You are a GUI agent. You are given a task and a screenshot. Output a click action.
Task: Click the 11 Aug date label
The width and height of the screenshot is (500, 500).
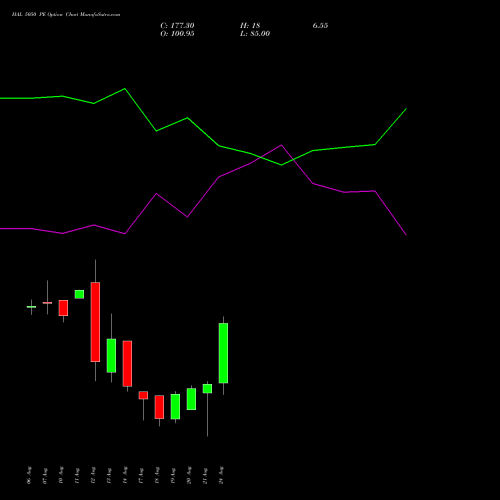[x=77, y=475]
